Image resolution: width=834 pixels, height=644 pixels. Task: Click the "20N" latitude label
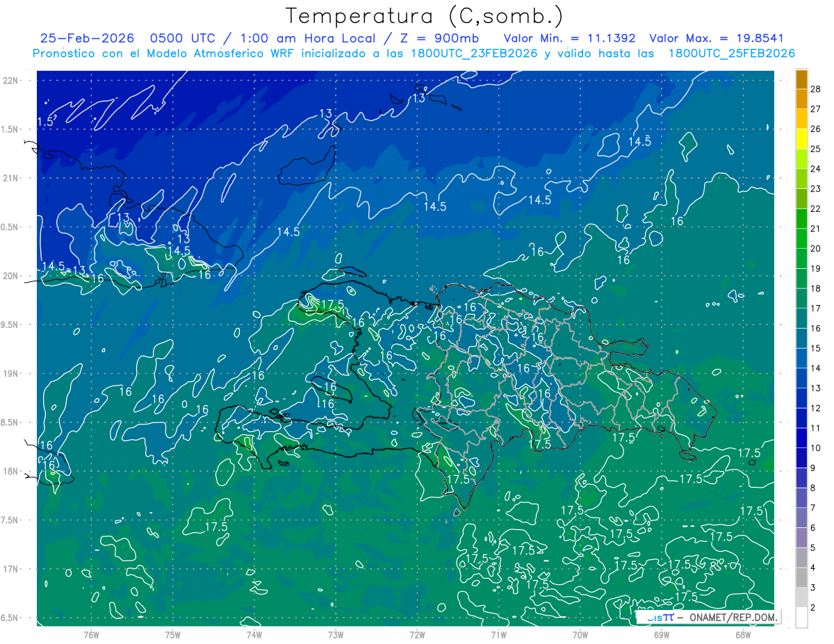click(10, 276)
